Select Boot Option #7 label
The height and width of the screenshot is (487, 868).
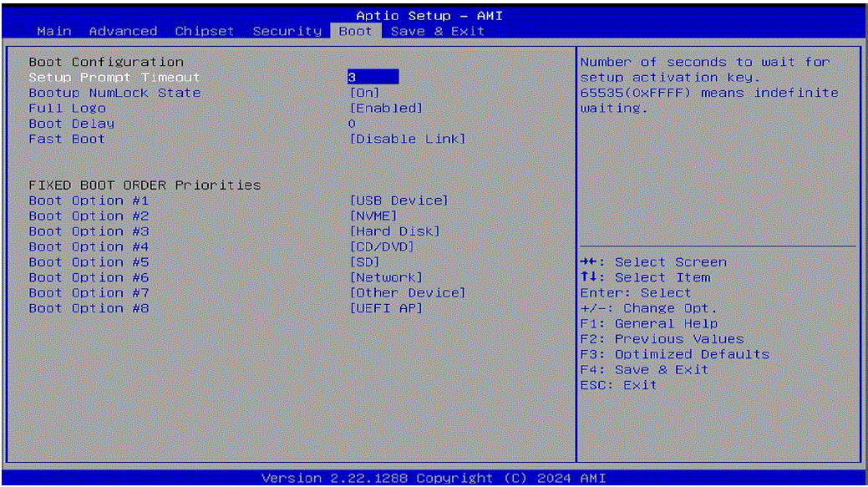(89, 292)
